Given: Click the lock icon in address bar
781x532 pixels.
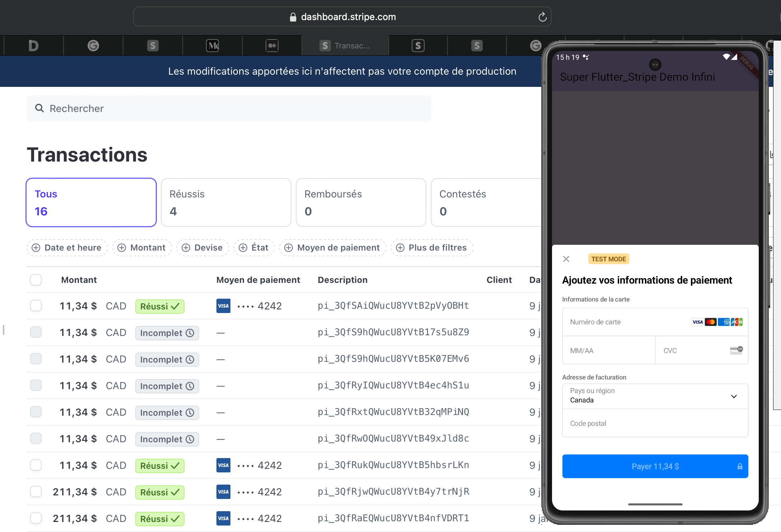Looking at the screenshot, I should click(293, 17).
